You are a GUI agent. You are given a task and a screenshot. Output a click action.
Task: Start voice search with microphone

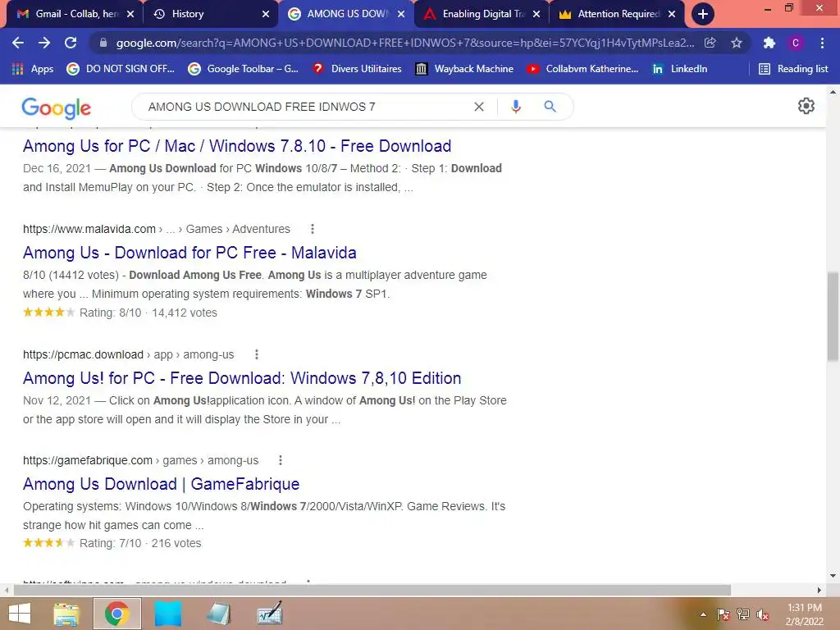(x=516, y=107)
